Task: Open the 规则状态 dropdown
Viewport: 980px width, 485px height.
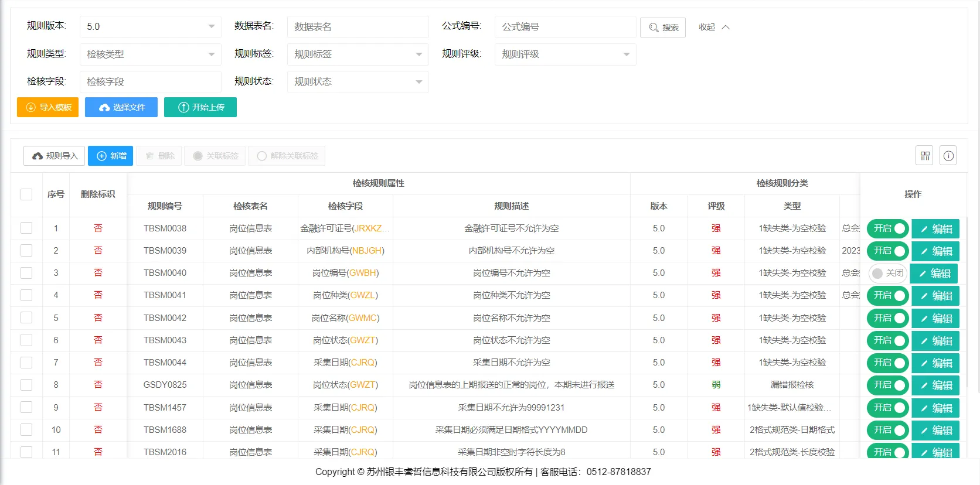Action: [358, 82]
